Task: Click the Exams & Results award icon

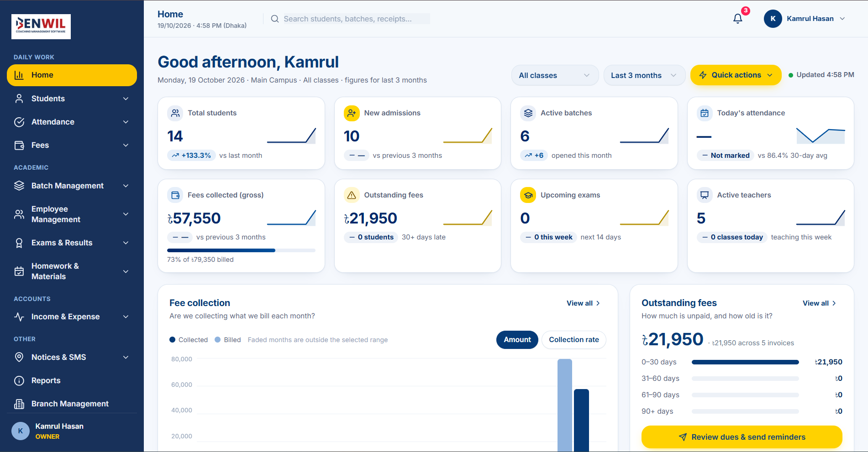Action: (x=19, y=243)
